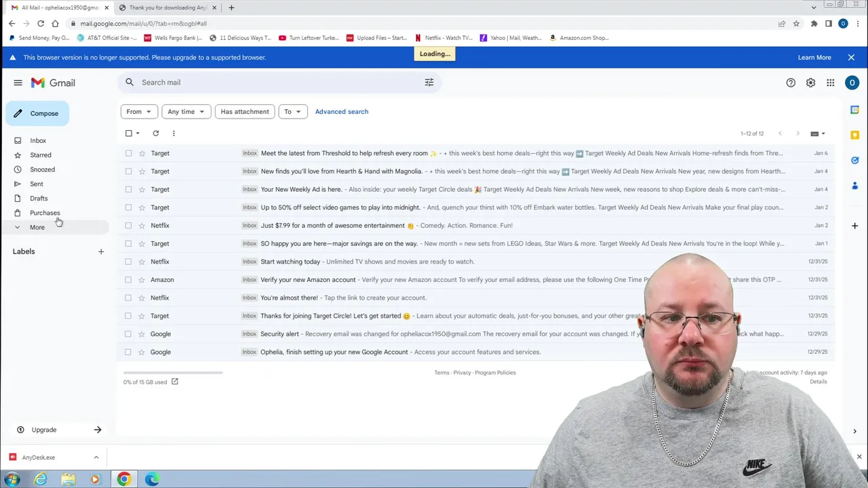
Task: Open the To filter dropdown
Action: pyautogui.click(x=292, y=112)
